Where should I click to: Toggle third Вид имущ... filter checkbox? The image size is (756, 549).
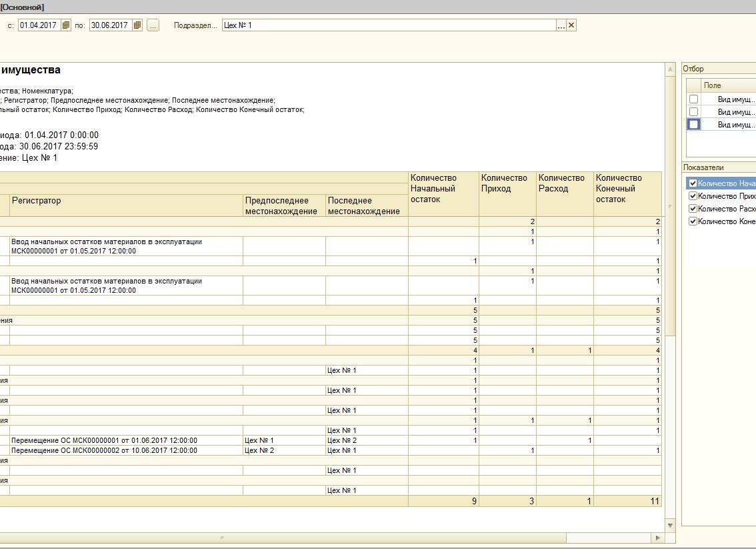coord(694,125)
